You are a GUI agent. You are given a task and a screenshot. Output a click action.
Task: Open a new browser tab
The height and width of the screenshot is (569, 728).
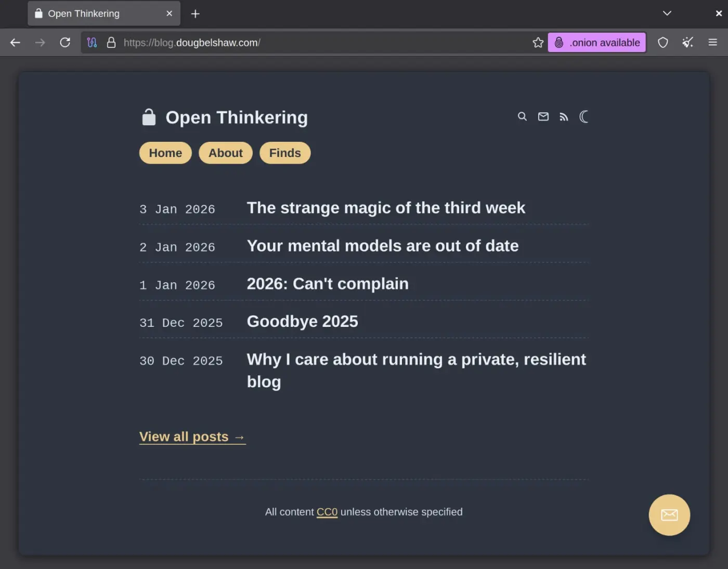pos(195,14)
